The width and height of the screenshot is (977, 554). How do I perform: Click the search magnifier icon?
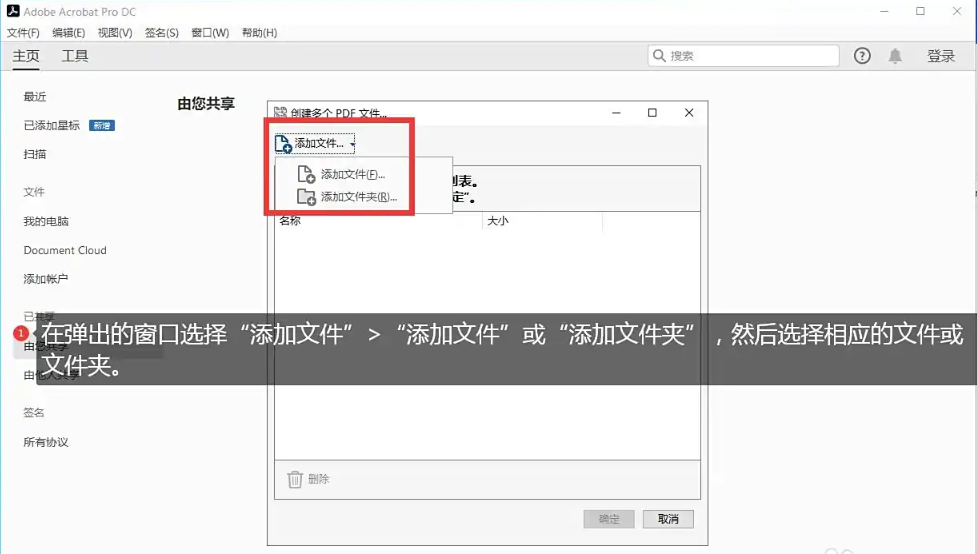coord(659,55)
